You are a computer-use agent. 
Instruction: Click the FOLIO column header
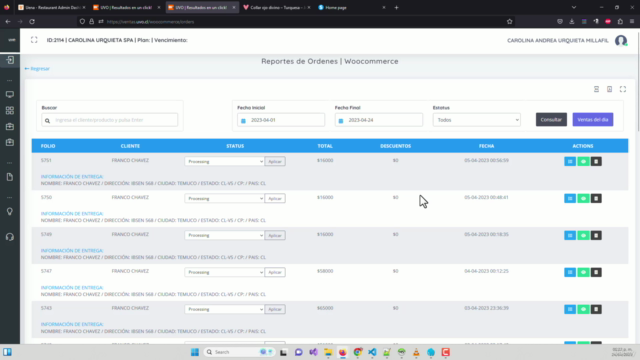point(48,146)
